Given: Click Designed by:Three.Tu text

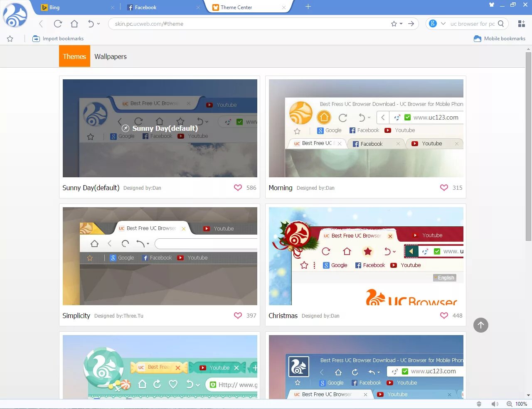Looking at the screenshot, I should point(119,316).
